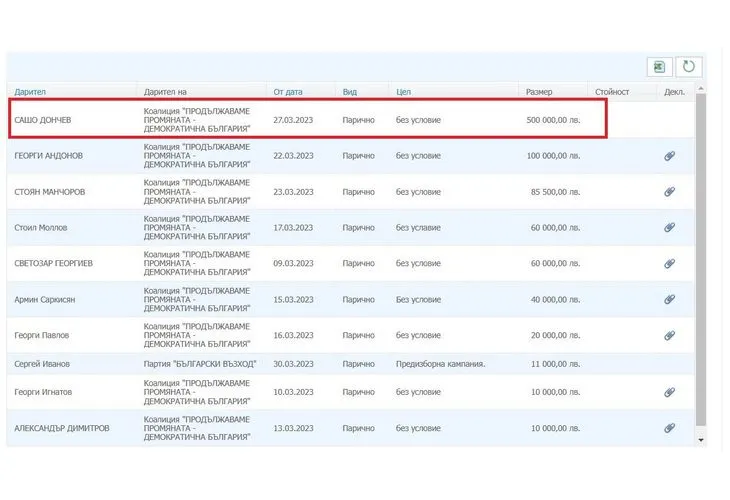Click the Дарител на column header
The height and width of the screenshot is (500, 730).
click(165, 92)
